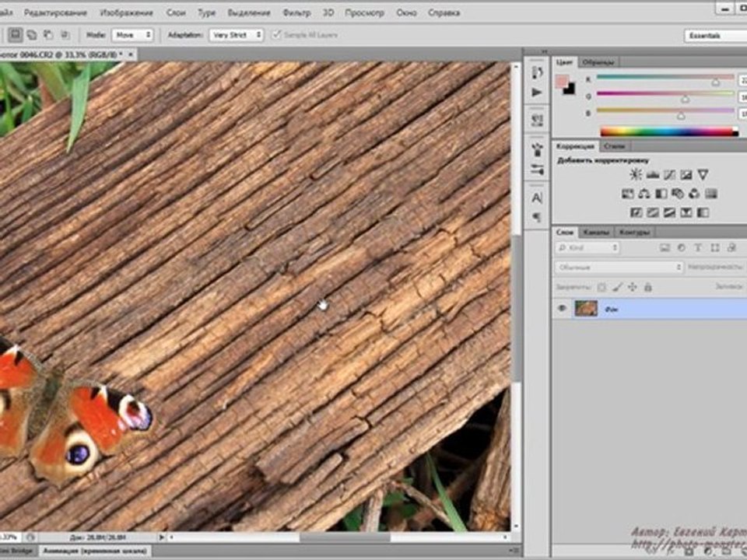Toggle lock position in Layers panel
The width and height of the screenshot is (747, 560).
633,287
